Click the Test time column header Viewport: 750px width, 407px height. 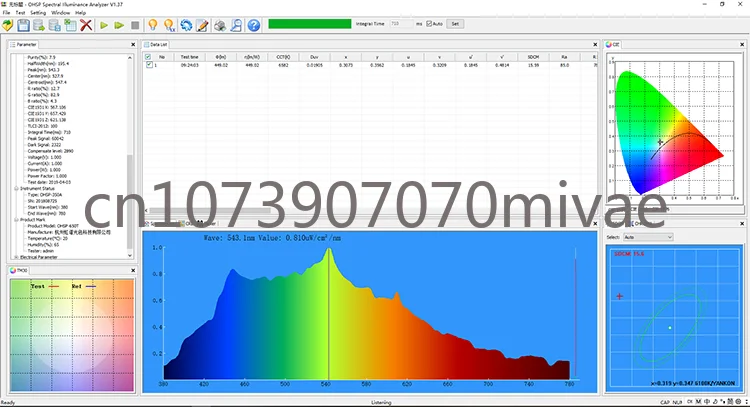pyautogui.click(x=189, y=57)
